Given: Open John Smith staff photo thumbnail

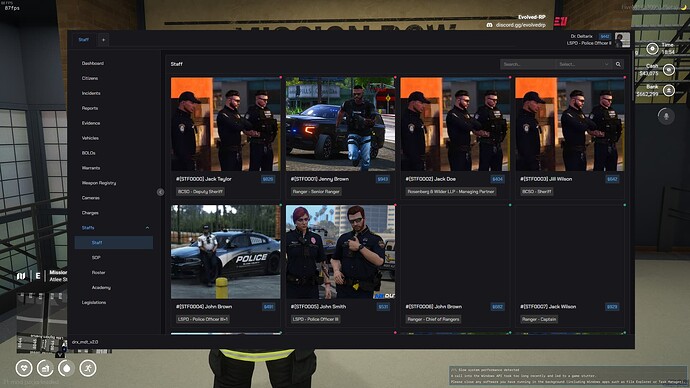Looking at the screenshot, I should pyautogui.click(x=341, y=252).
